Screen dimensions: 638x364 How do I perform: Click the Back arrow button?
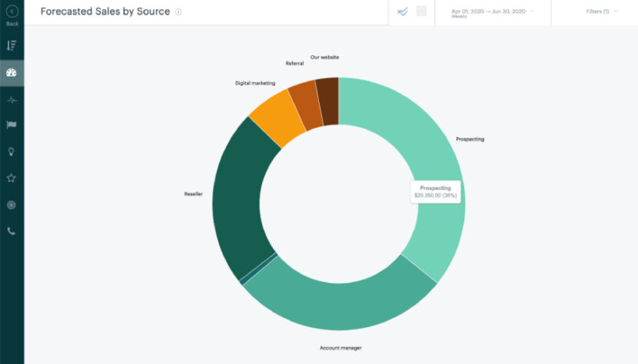point(12,12)
